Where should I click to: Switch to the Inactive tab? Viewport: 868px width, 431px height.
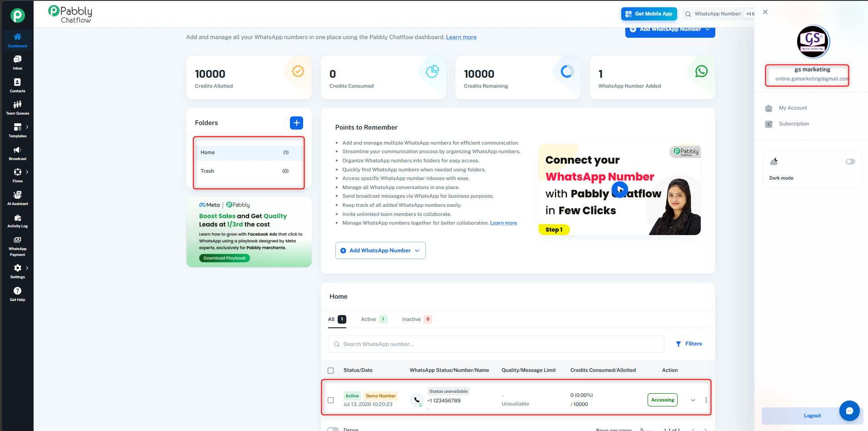point(417,319)
